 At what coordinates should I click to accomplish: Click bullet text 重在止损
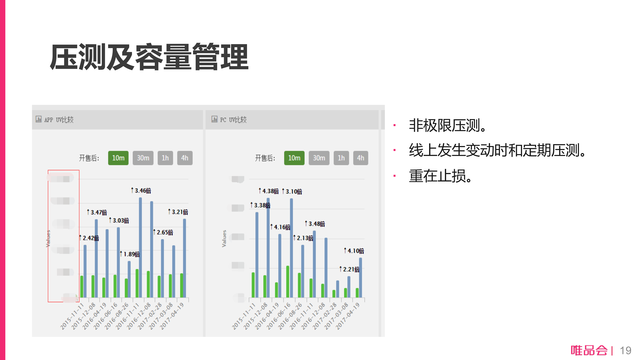440,176
